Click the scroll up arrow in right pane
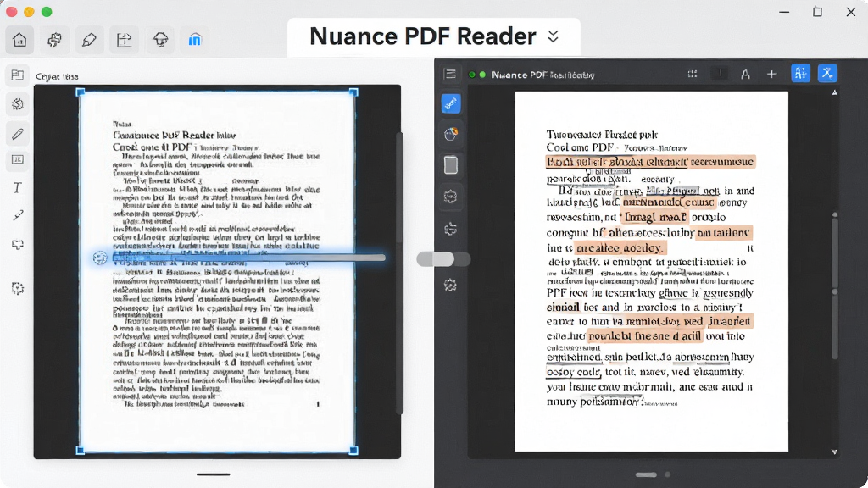The width and height of the screenshot is (868, 488). [x=834, y=92]
